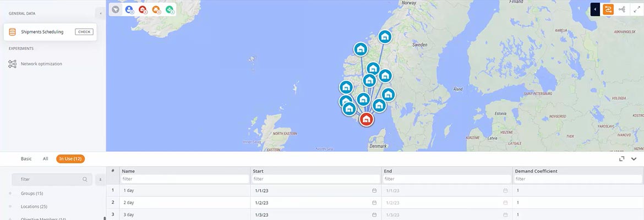Select the In Use (12) tab

[70, 158]
